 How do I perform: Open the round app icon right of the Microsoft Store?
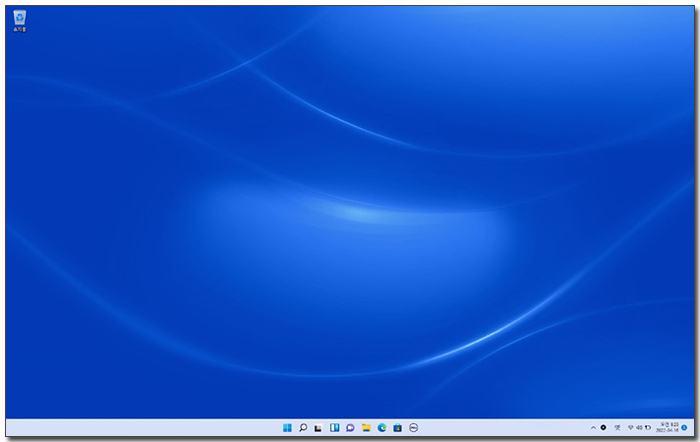413,428
